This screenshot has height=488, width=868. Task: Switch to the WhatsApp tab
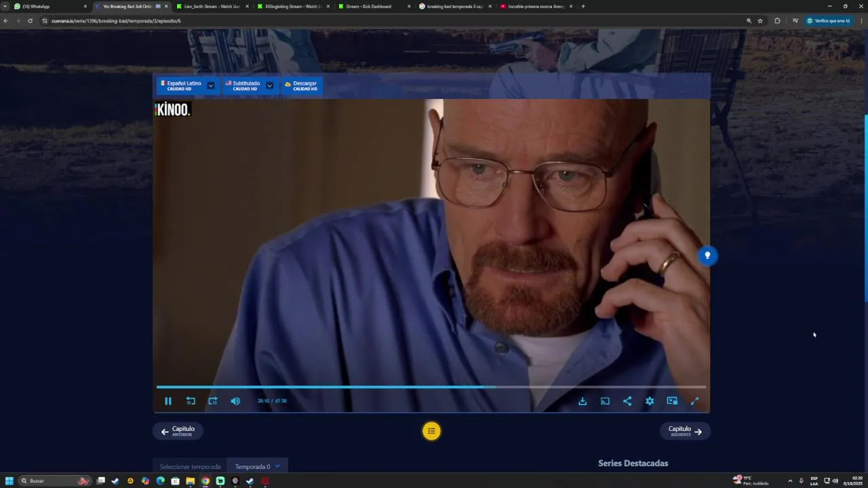(x=50, y=6)
